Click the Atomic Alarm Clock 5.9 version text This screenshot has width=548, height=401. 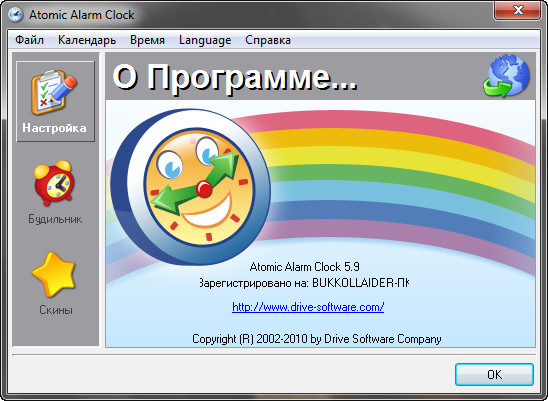tap(304, 267)
